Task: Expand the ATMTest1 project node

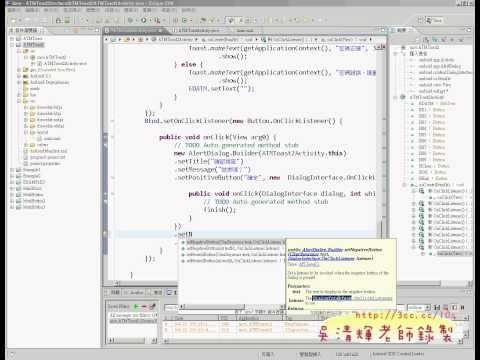Action: click(x=13, y=39)
